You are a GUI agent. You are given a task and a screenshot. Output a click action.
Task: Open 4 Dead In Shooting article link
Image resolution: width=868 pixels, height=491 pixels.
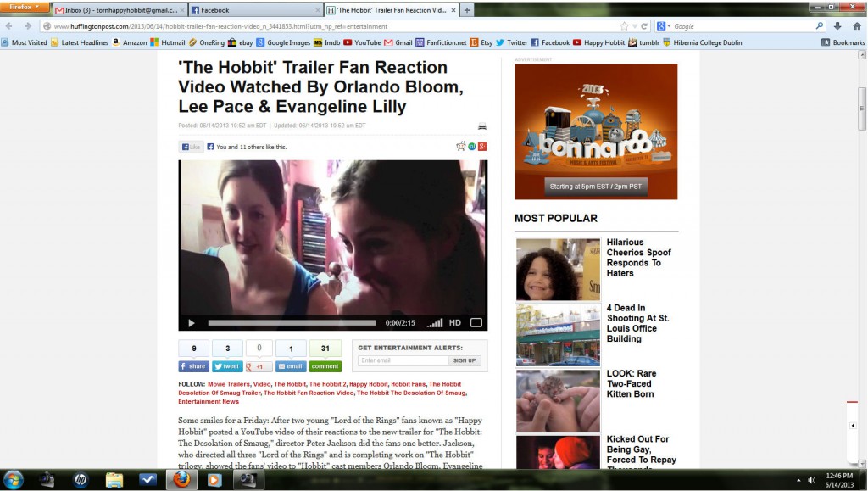pyautogui.click(x=637, y=323)
